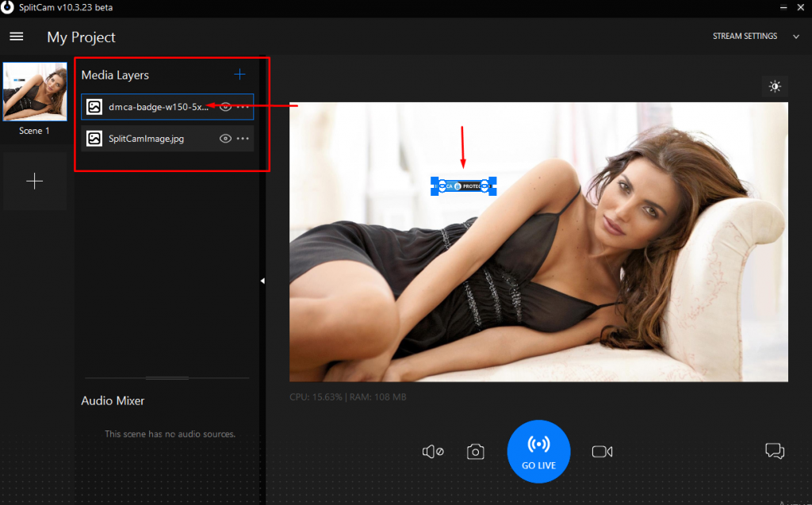Click the Scene 1 label
Viewport: 812px width, 505px height.
tap(34, 131)
